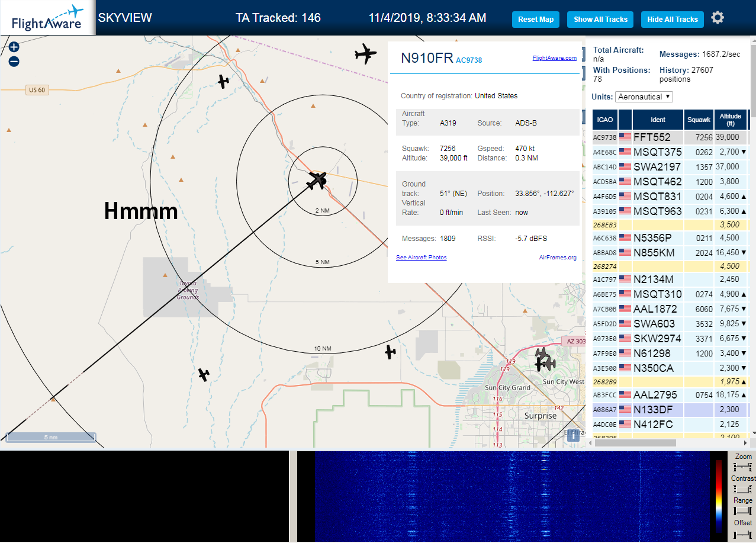Viewport: 756px width, 543px height.
Task: Select grey aircraft cluster near Sun City West
Action: point(544,359)
